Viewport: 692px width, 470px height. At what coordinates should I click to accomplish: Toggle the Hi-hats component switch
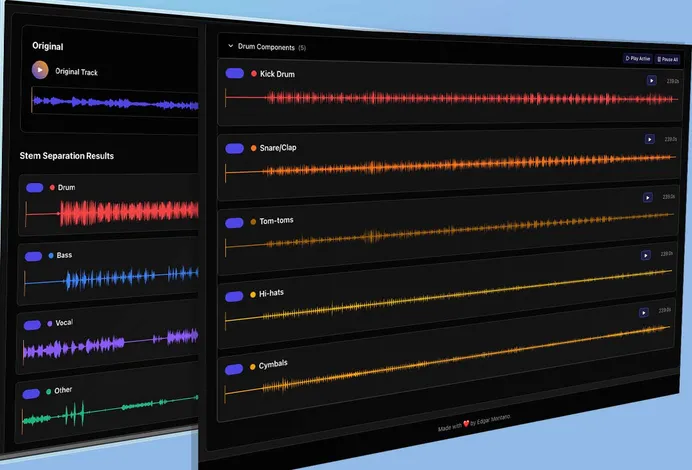[x=235, y=295]
